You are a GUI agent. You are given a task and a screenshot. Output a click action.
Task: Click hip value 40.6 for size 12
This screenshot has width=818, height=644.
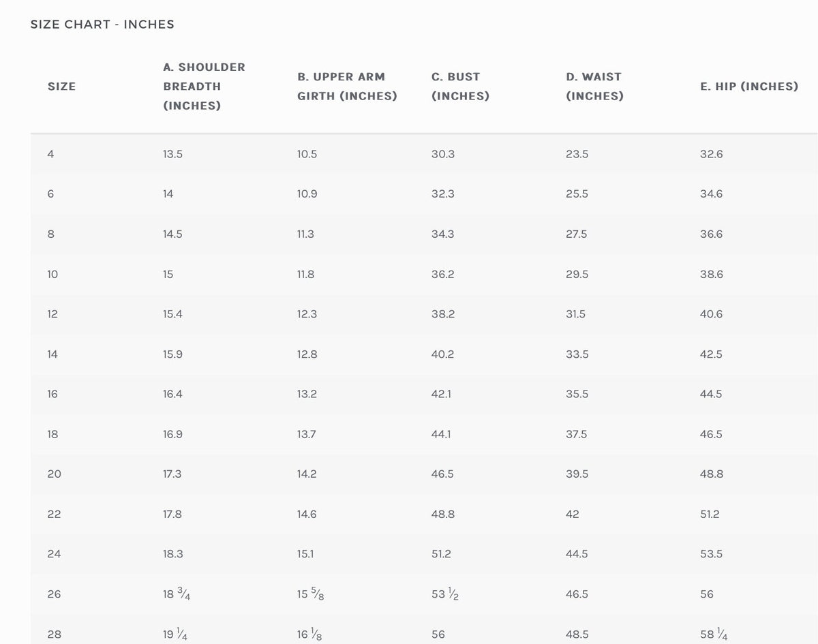[711, 314]
